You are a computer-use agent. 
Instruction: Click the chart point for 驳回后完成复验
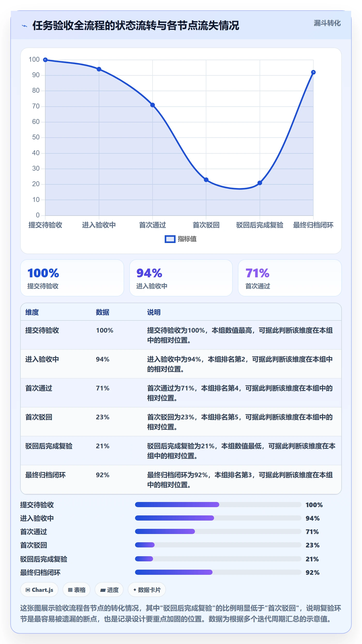pos(260,183)
